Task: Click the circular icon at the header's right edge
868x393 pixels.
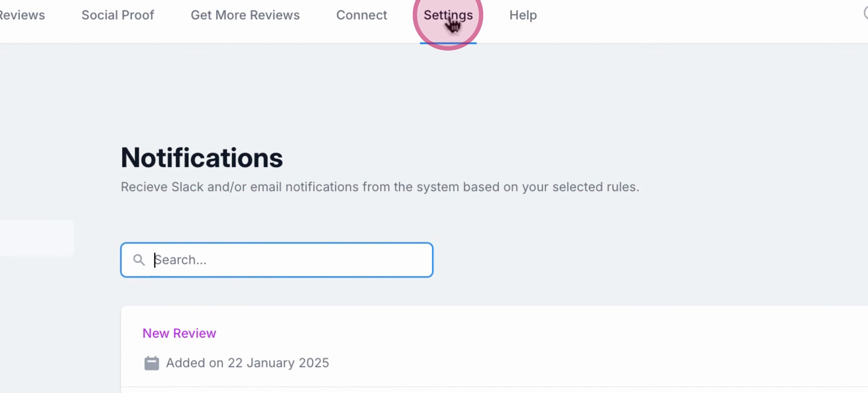Action: pos(866,14)
